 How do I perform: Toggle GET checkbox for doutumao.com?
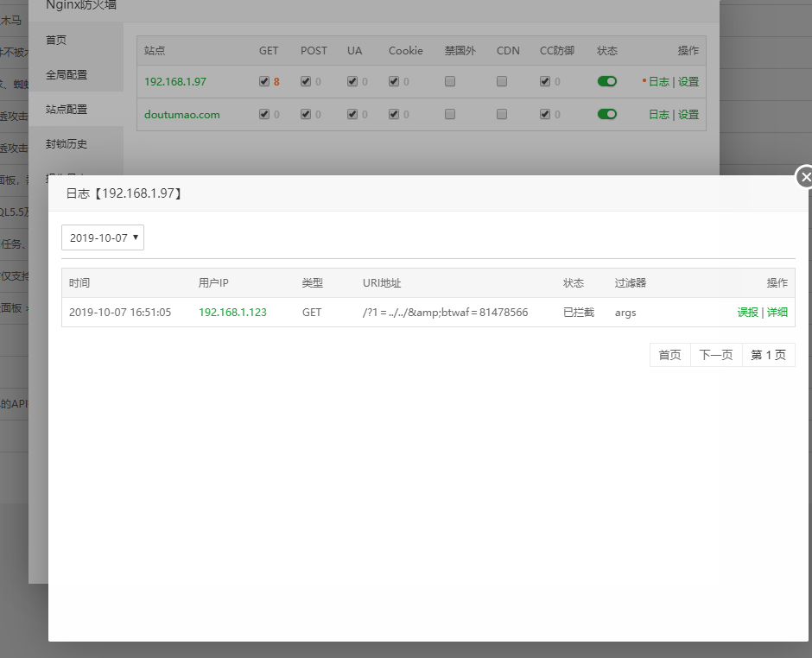264,114
